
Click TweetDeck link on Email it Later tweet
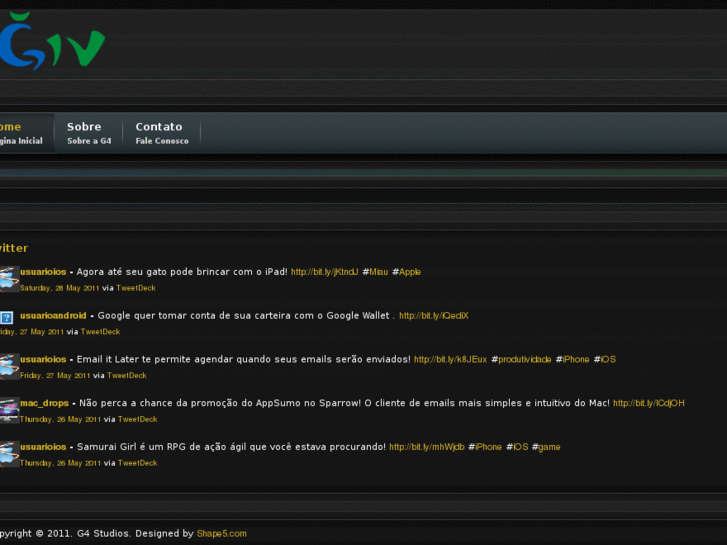127,376
